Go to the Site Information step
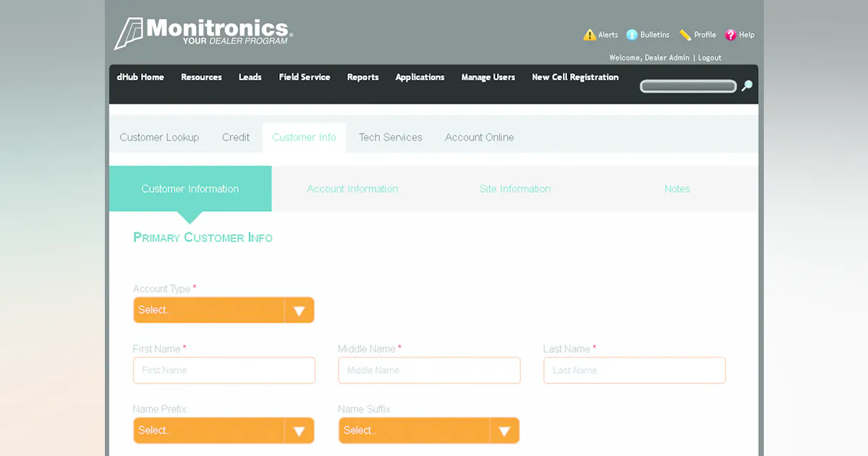Screen dimensions: 868x456 point(515,189)
